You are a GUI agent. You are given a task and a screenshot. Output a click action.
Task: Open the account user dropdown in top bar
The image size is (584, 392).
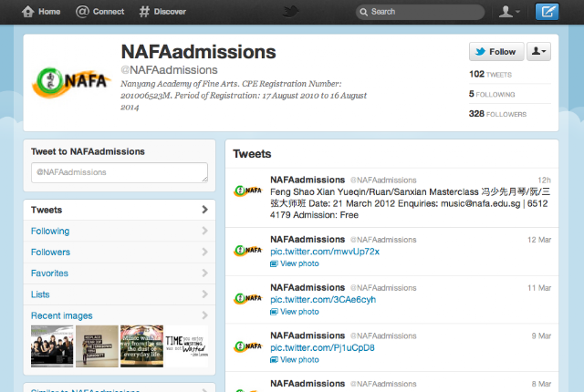[x=509, y=12]
